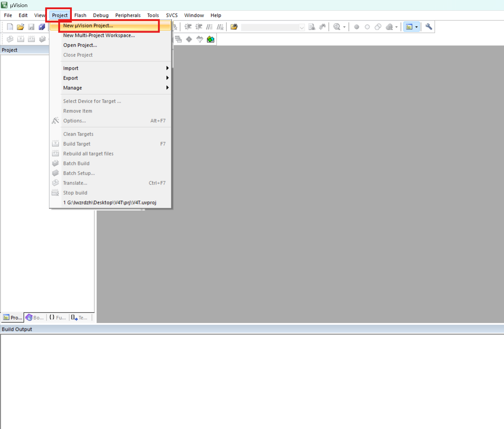504x429 pixels.
Task: Click Options... Alt+F7 menu entry
Action: pos(110,121)
